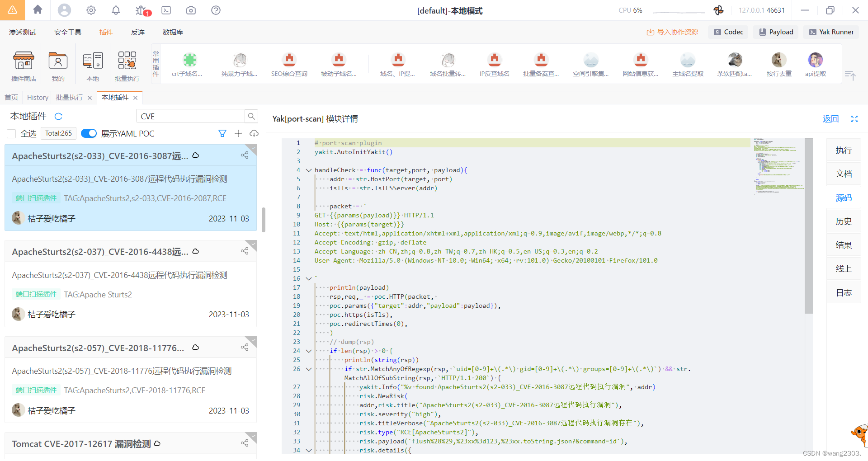Open settings gear in title bar
868x461 pixels.
tap(91, 10)
